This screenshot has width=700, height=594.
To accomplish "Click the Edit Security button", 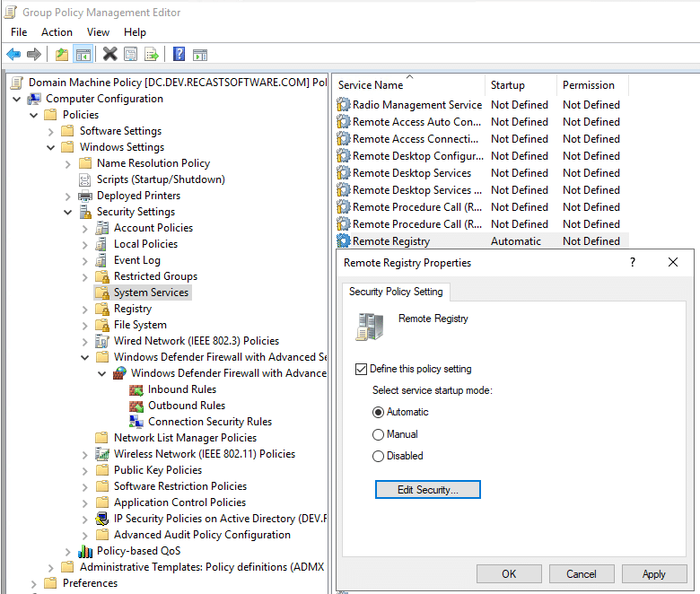I will [427, 490].
